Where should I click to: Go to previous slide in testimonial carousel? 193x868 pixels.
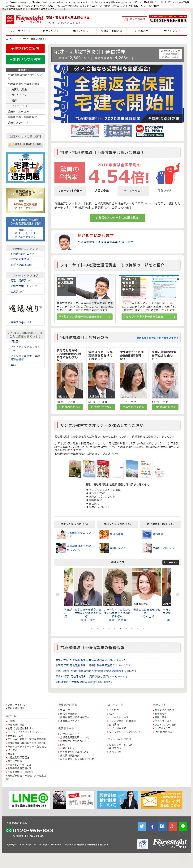57,594
